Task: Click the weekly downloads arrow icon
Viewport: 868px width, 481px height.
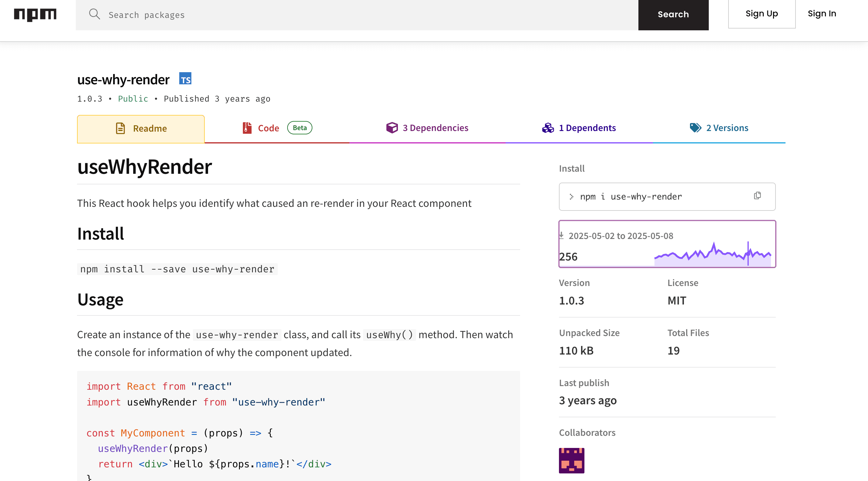Action: point(561,235)
